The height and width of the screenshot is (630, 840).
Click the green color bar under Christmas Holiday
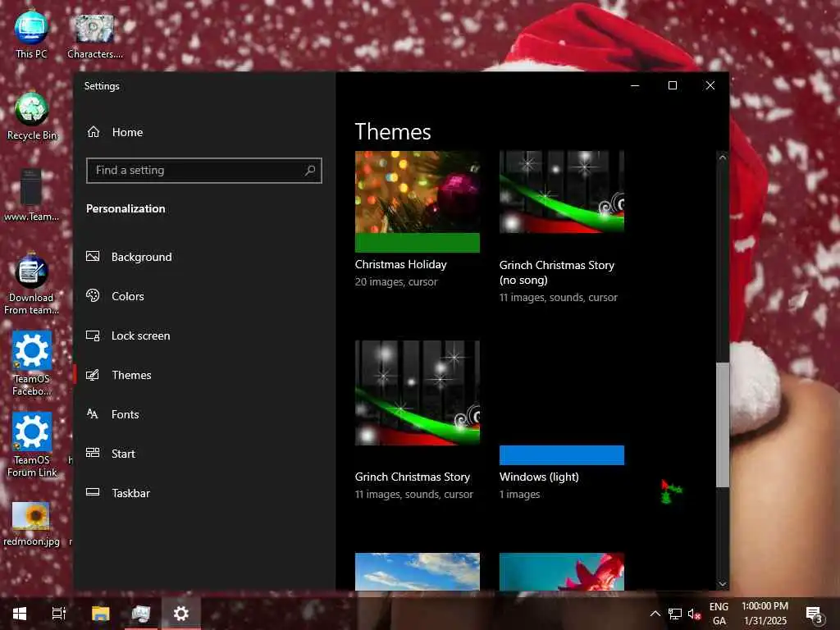(x=418, y=243)
